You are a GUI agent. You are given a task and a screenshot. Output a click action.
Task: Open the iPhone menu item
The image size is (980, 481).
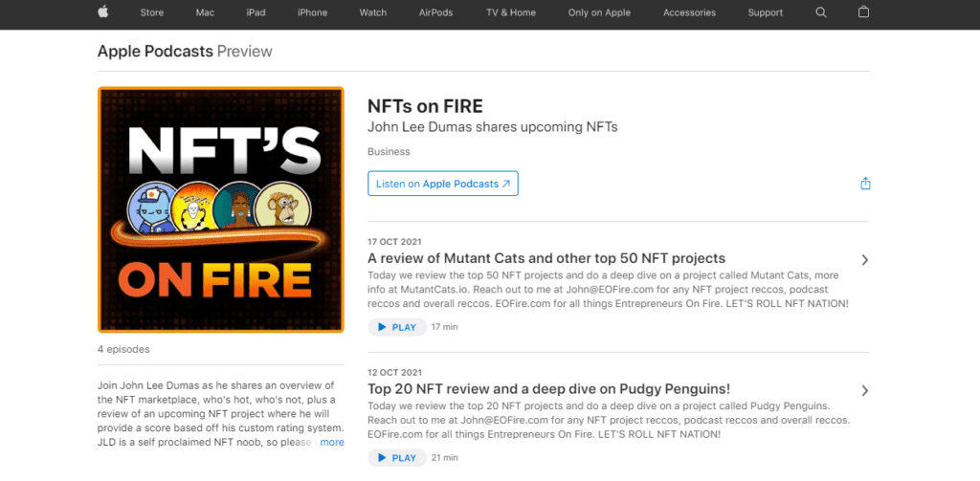coord(313,12)
